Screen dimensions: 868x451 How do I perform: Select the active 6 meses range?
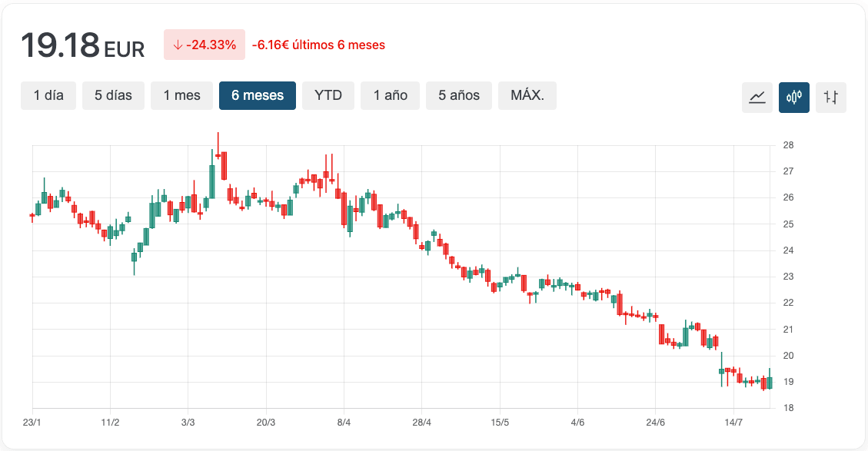(x=258, y=95)
